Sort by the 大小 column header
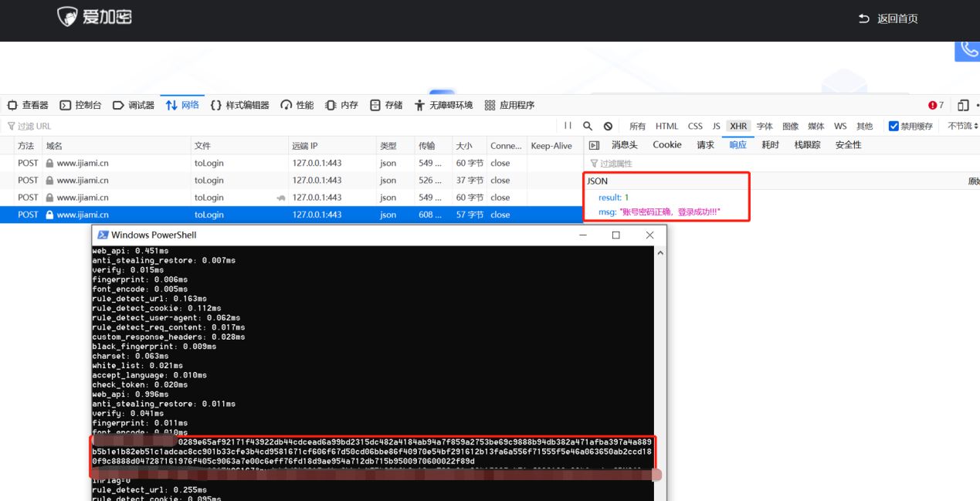 click(468, 146)
